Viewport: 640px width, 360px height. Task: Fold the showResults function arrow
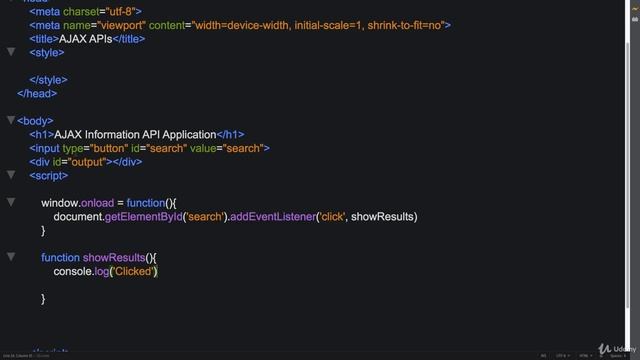pyautogui.click(x=11, y=256)
